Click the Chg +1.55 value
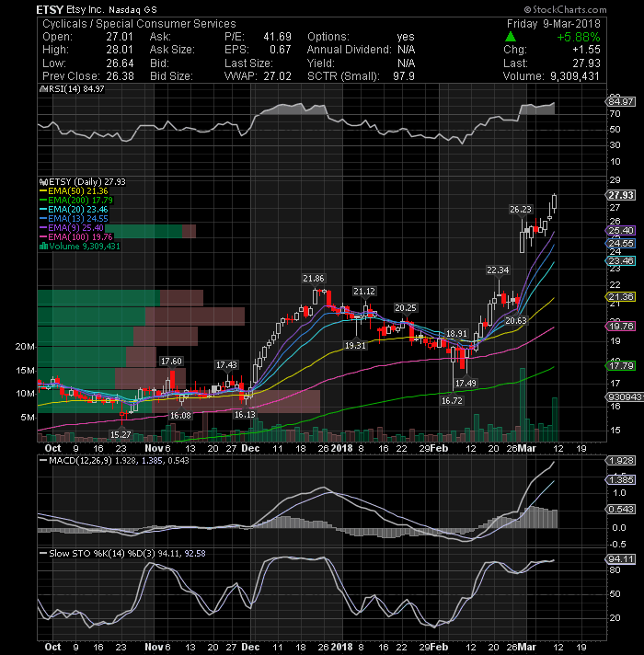This screenshot has width=644, height=655. point(586,50)
